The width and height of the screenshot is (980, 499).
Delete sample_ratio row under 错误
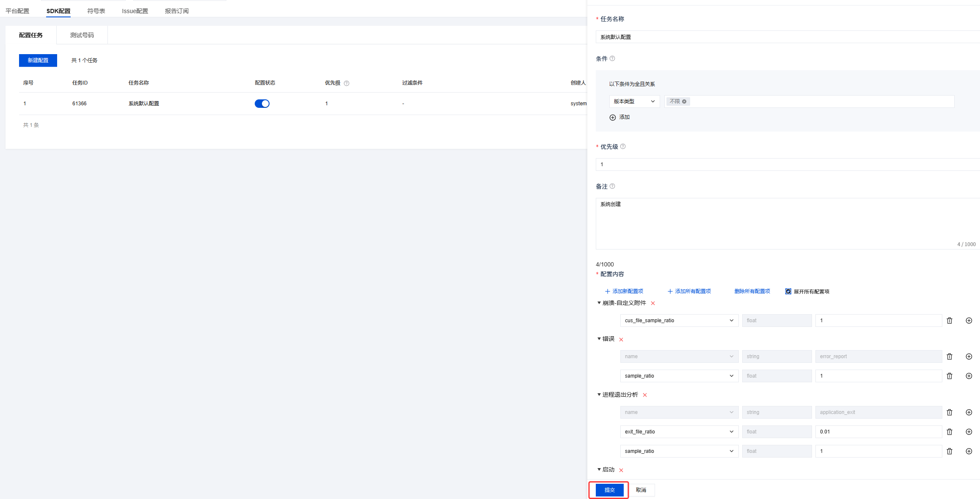point(950,376)
